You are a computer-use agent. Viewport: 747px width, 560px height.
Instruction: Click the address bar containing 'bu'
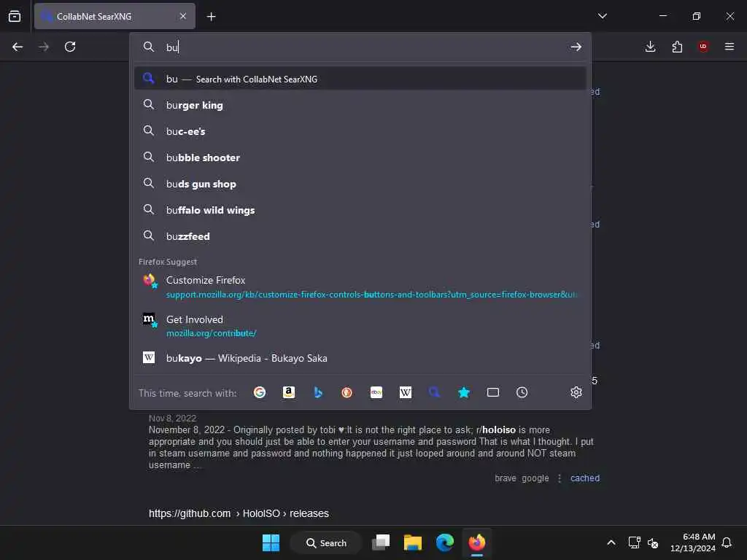tap(362, 47)
